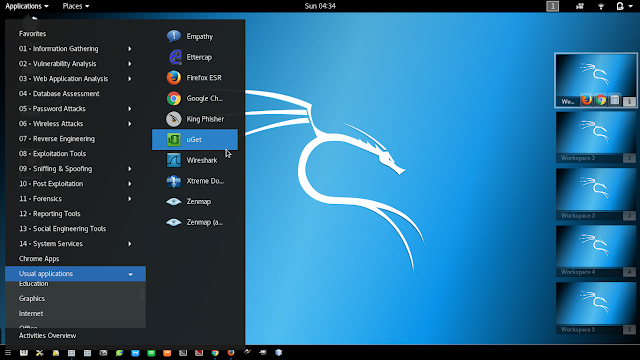The image size is (640, 360).
Task: Expand 14 - System Services submenu arrow
Action: click(130, 244)
